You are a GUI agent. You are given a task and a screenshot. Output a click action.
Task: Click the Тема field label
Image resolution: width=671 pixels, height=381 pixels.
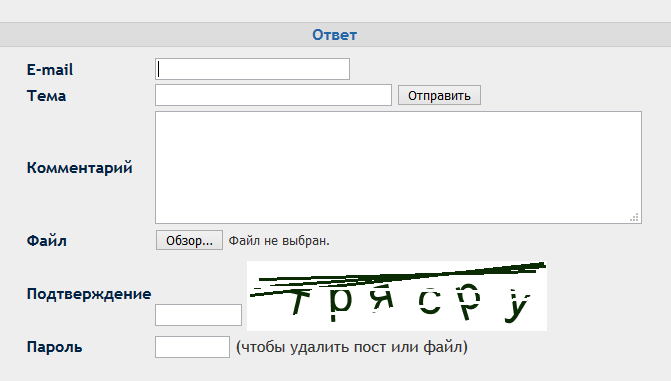tap(46, 96)
